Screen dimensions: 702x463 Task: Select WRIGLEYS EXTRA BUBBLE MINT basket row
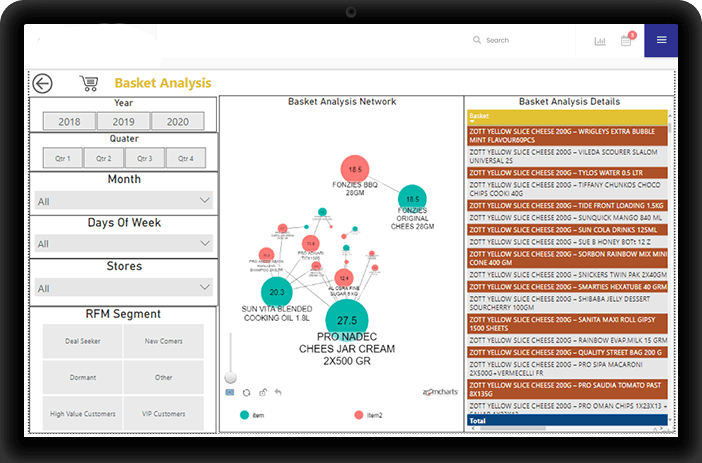pyautogui.click(x=567, y=136)
